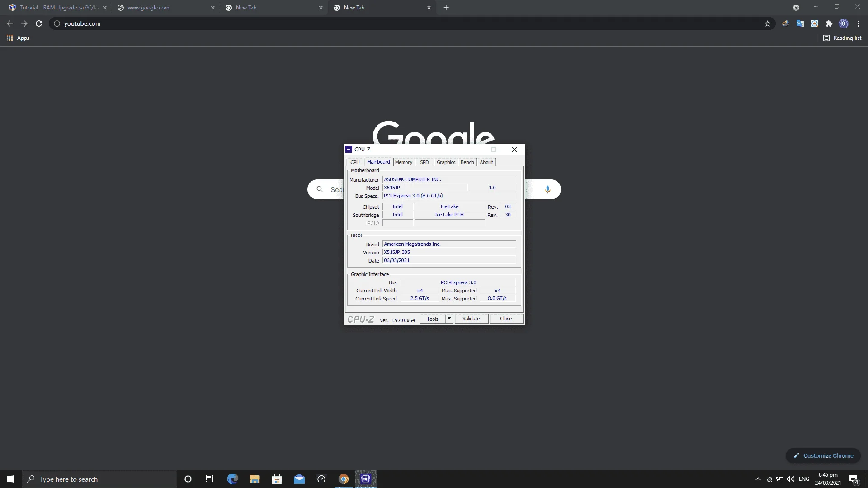Click the ENG language indicator

(x=804, y=479)
